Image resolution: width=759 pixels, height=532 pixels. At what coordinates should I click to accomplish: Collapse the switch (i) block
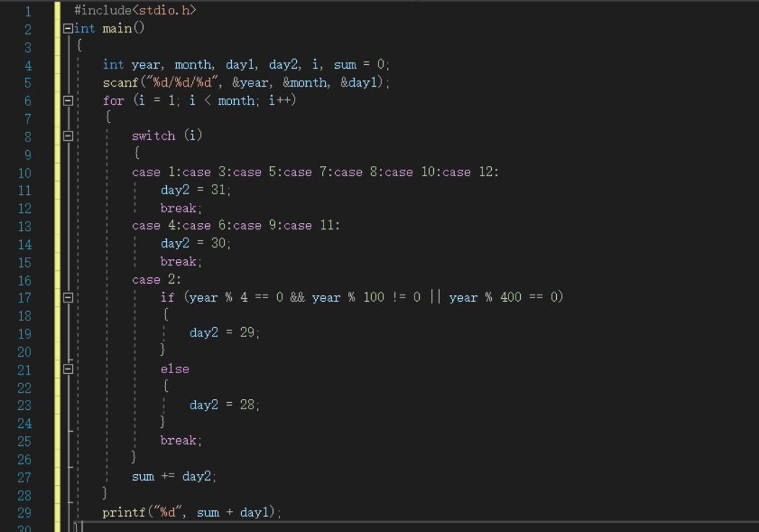tap(68, 136)
